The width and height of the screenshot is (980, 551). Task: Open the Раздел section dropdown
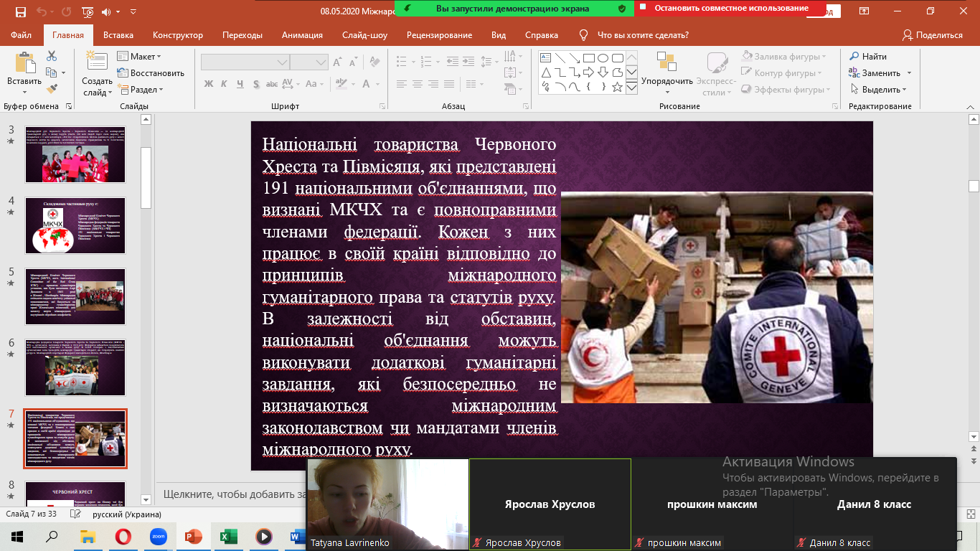click(x=141, y=90)
